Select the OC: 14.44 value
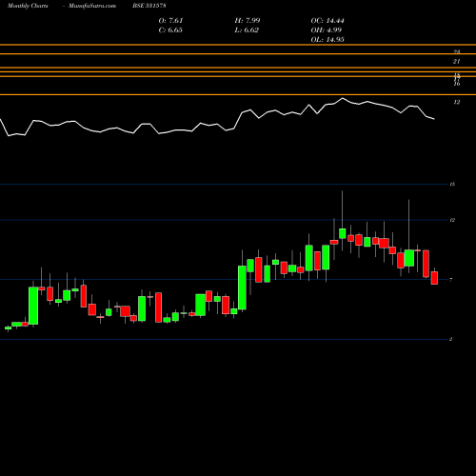This screenshot has width=476, height=476. click(x=327, y=21)
